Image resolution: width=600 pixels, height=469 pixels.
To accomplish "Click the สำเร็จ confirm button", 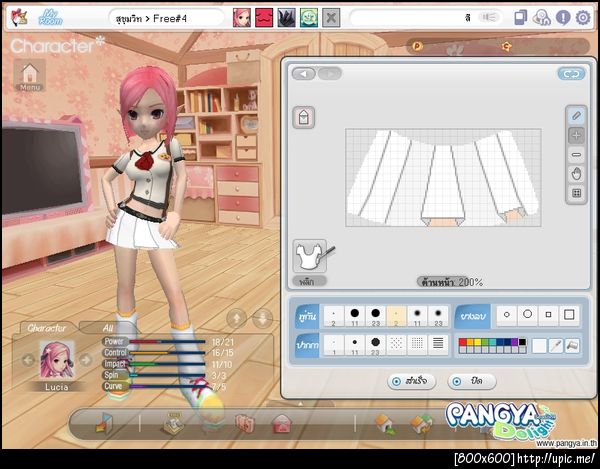I will pyautogui.click(x=411, y=381).
